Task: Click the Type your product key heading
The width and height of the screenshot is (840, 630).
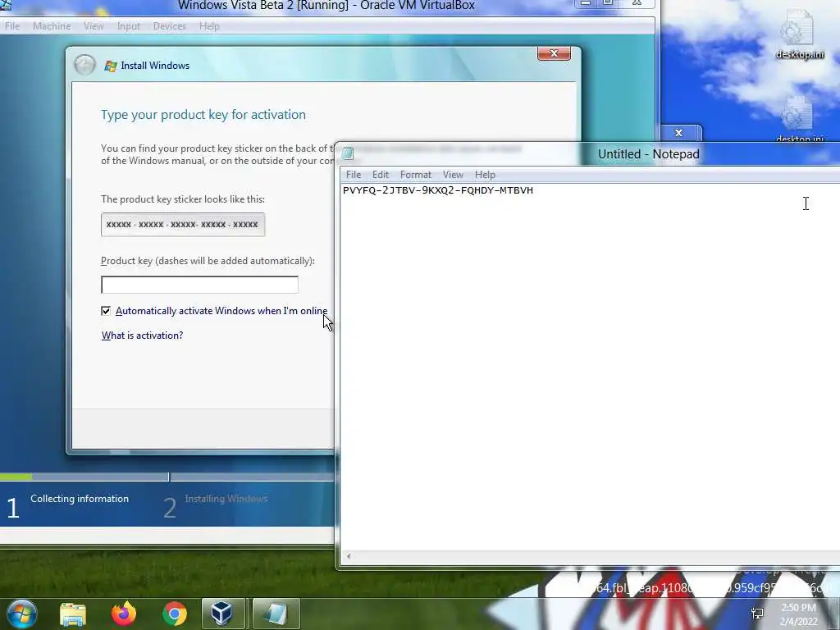Action: [203, 115]
